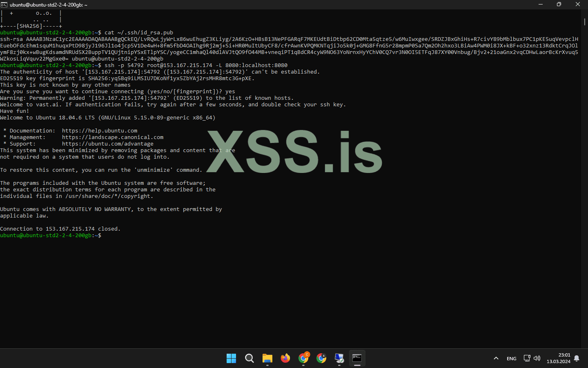Click 'Connection to 153.167.215.174 closed.' line
This screenshot has width=588, height=368.
coord(60,229)
